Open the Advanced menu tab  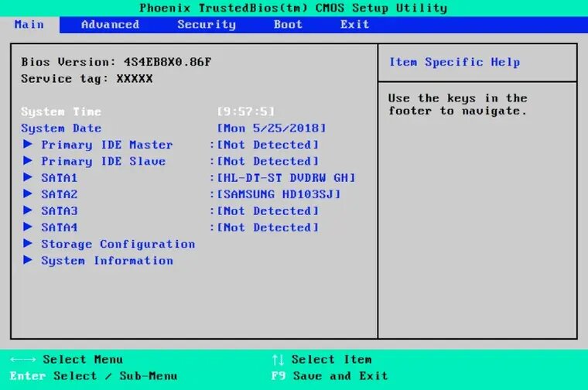[110, 25]
